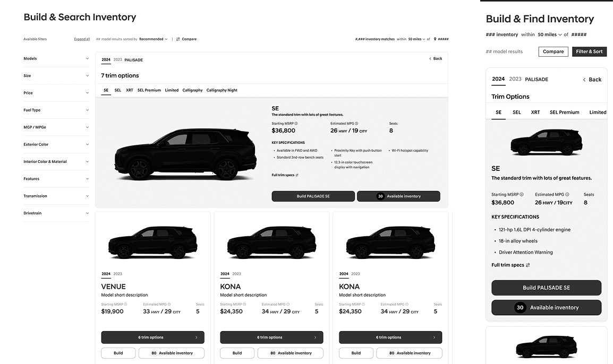The width and height of the screenshot is (613, 364).
Task: Click Estimated MPG info icon in Build & Find panel
Action: (x=567, y=195)
